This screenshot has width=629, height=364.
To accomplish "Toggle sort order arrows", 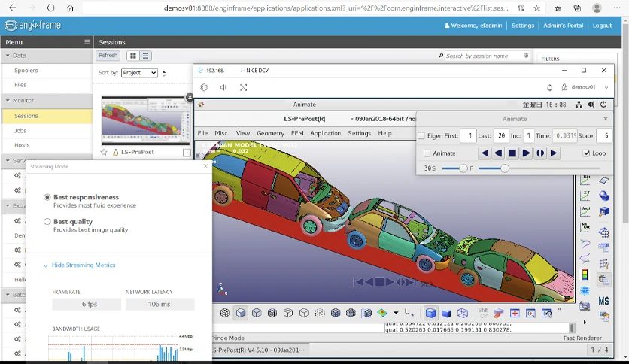I will click(164, 73).
